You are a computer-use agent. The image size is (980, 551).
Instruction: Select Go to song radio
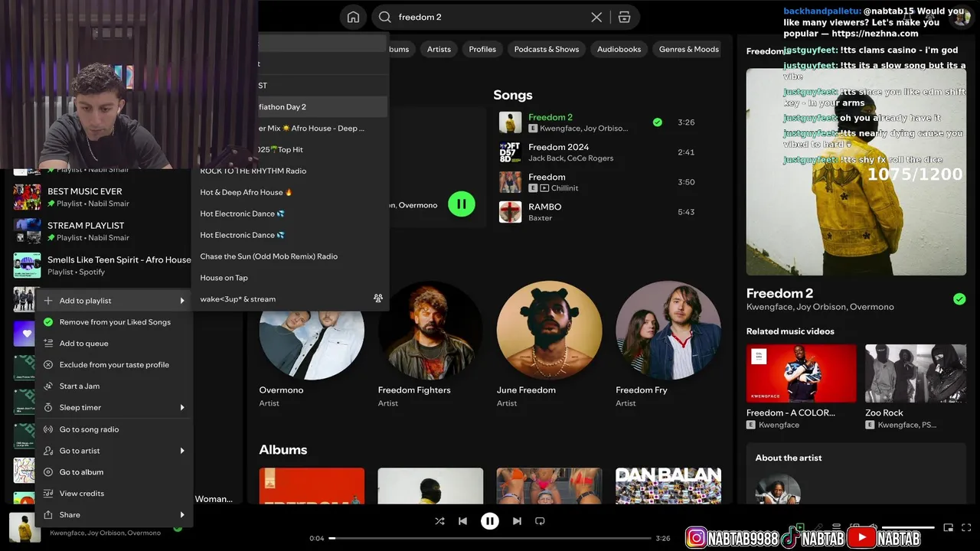coord(113,429)
